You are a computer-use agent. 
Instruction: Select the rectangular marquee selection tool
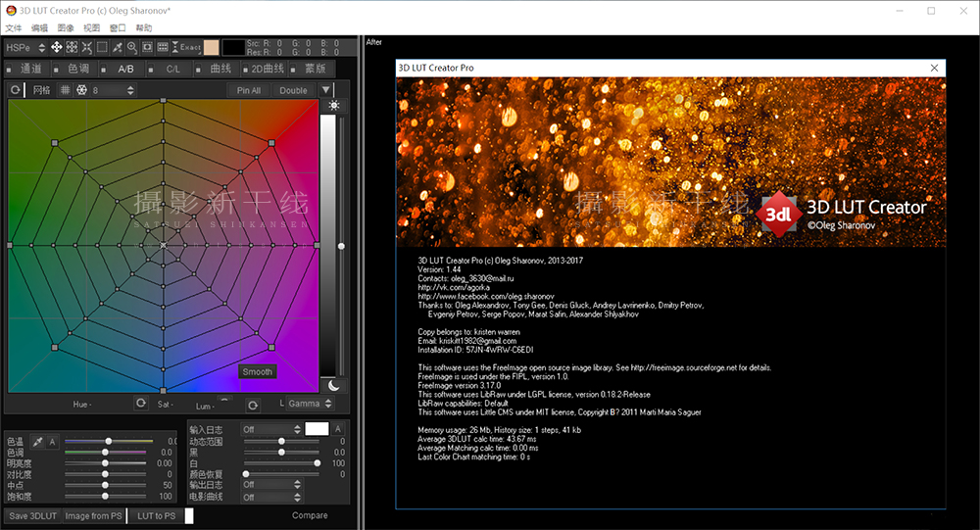(x=102, y=47)
